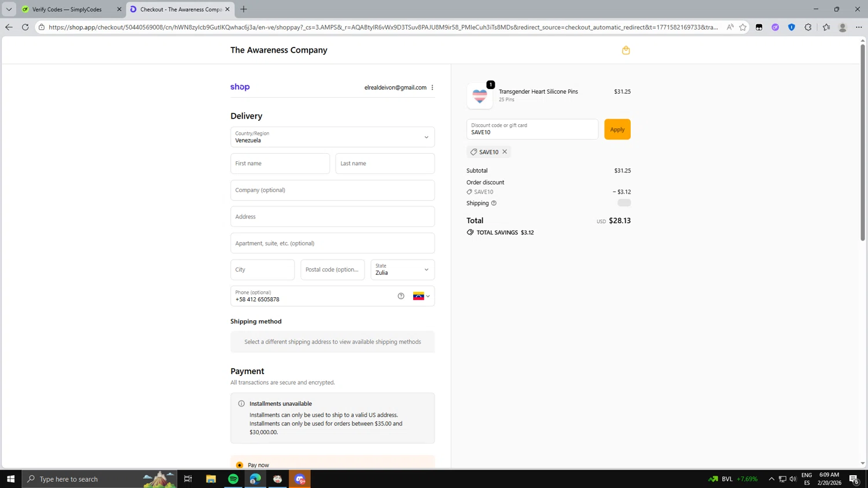Click the taskbar search box

pos(100,479)
